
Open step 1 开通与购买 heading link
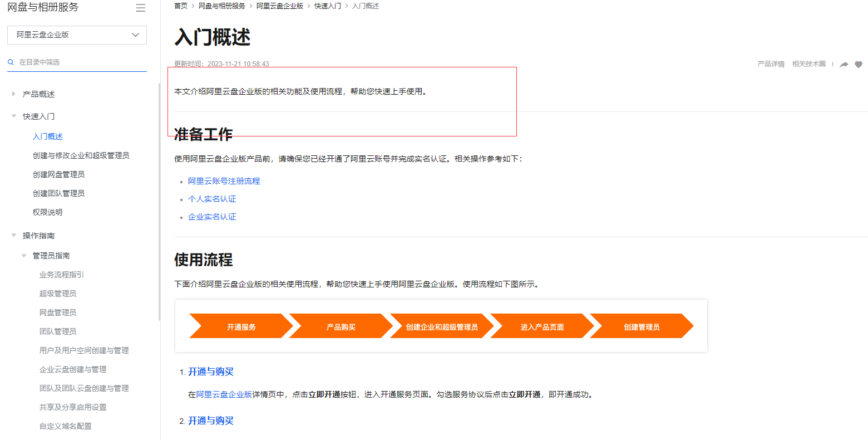pyautogui.click(x=211, y=371)
